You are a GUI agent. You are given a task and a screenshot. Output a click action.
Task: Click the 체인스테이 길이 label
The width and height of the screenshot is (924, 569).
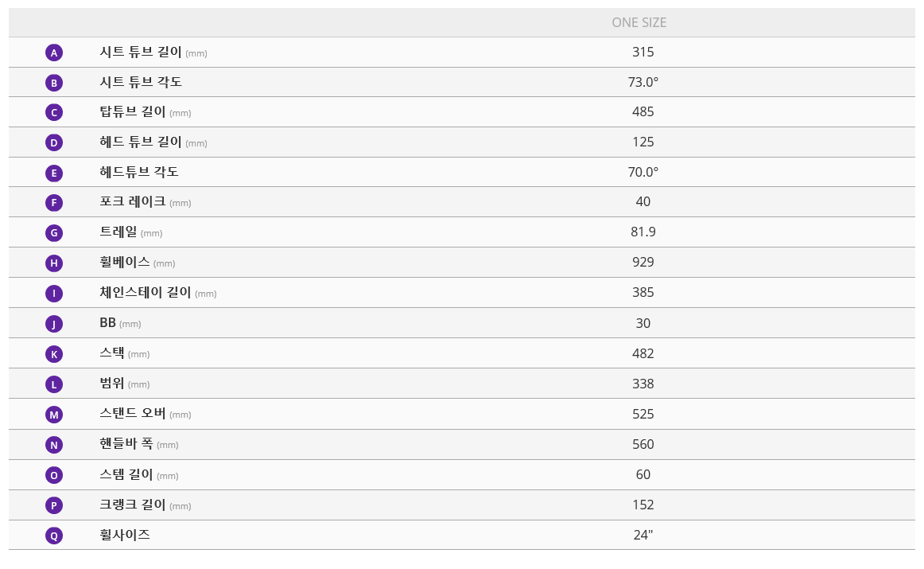click(x=146, y=292)
